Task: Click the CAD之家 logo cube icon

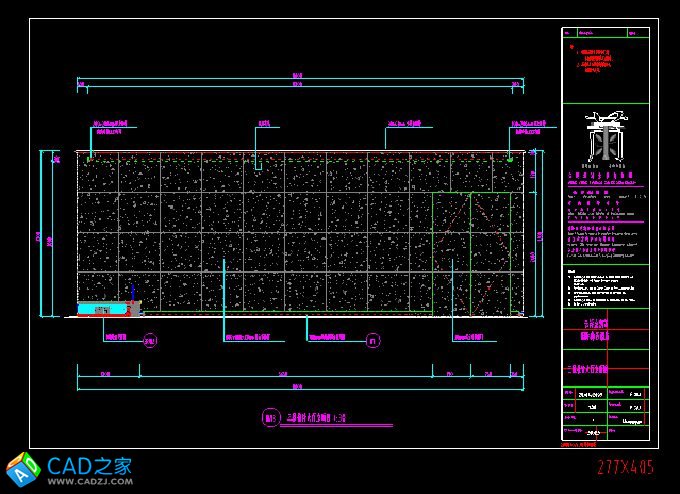Action: 22,469
